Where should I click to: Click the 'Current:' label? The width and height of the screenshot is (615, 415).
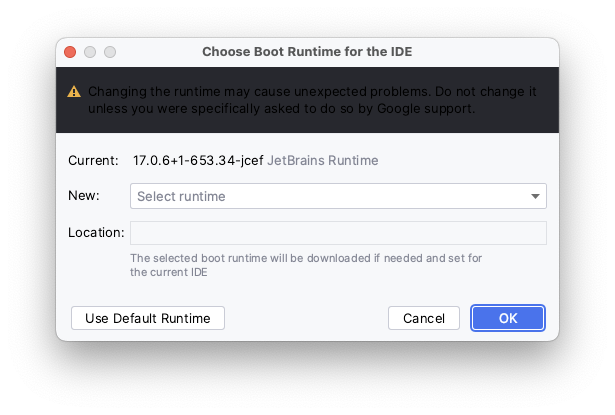pyautogui.click(x=93, y=160)
